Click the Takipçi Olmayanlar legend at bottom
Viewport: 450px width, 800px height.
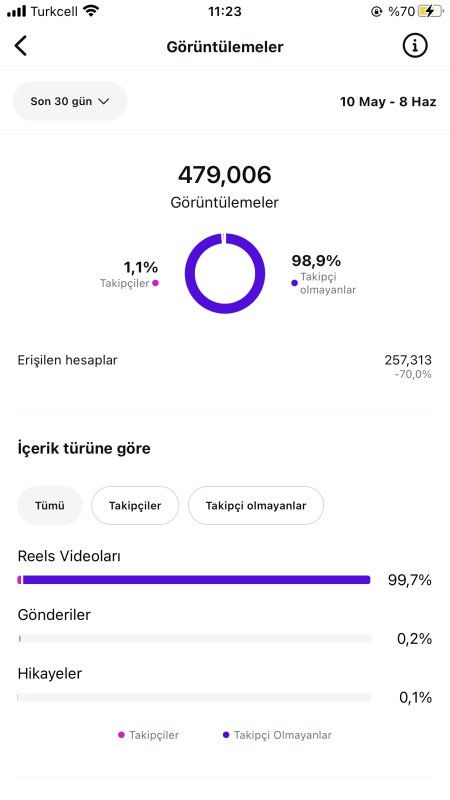point(277,735)
